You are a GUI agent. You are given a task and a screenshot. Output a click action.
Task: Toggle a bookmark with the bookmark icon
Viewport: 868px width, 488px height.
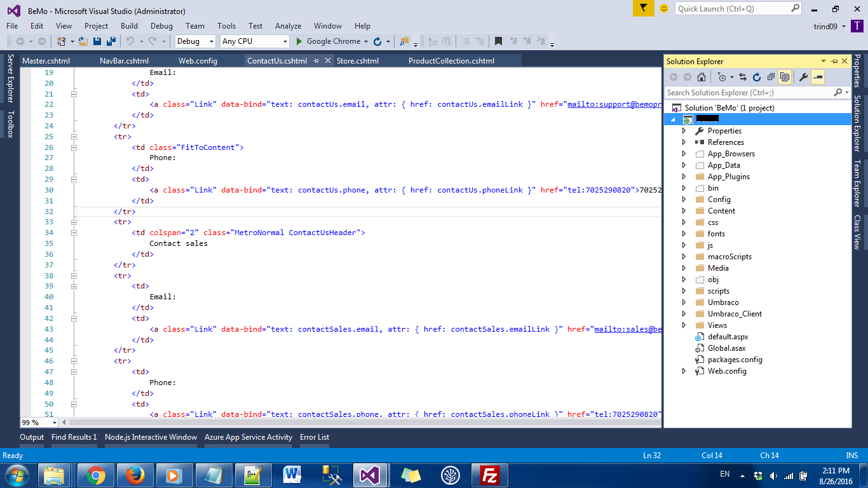click(x=498, y=41)
